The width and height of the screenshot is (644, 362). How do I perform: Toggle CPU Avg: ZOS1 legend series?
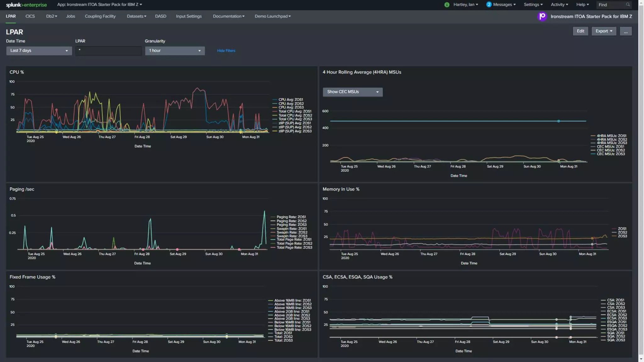(291, 100)
